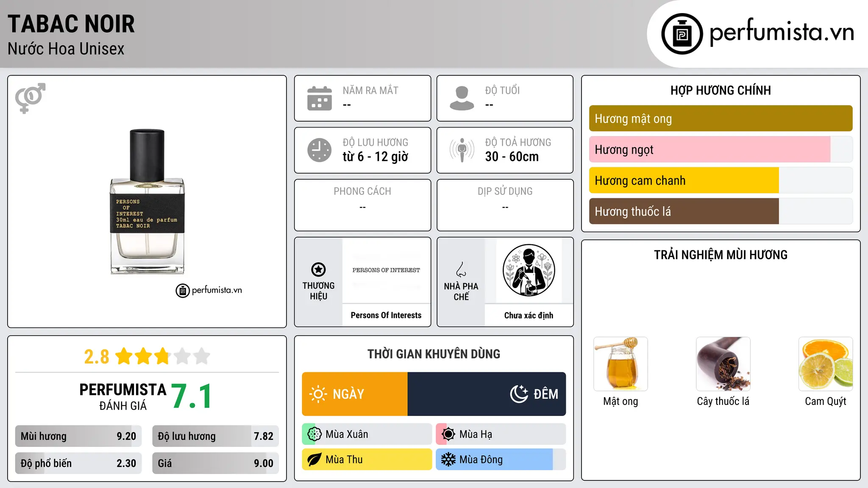Open the Cam Quýt citrus note image
Viewport: 868px width, 488px height.
coord(826,364)
